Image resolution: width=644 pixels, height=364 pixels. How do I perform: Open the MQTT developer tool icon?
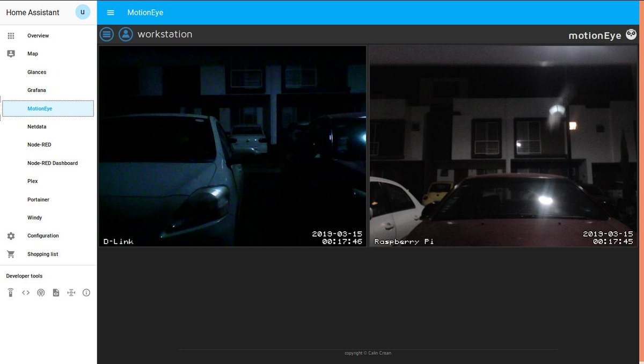click(x=71, y=293)
